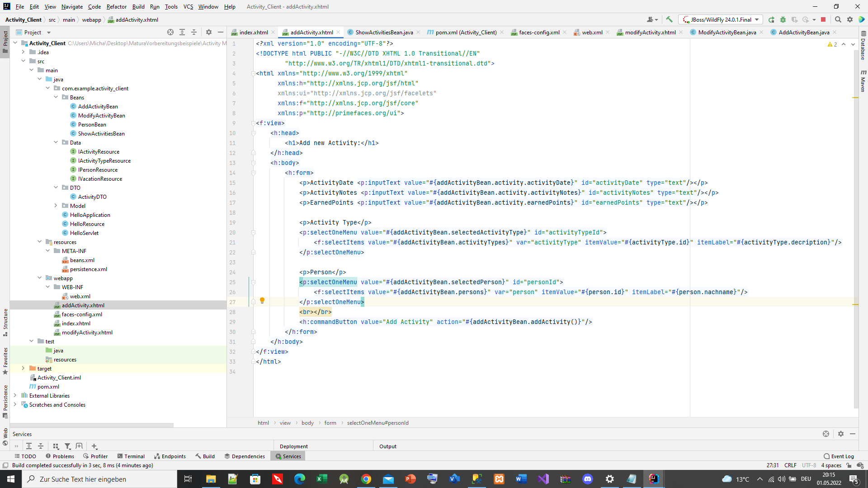The height and width of the screenshot is (488, 868).
Task: Click the intention lightbulb in gutter
Action: [262, 300]
